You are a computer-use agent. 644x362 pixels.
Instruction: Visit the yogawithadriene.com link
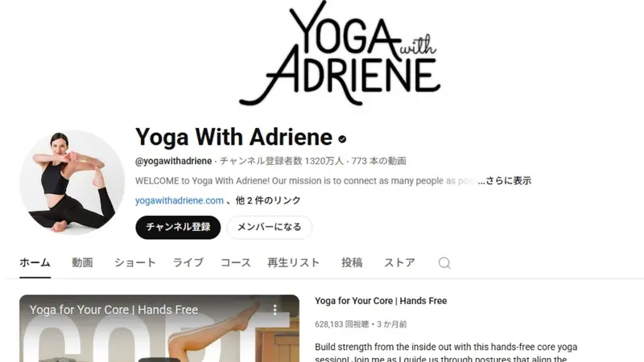(x=180, y=200)
